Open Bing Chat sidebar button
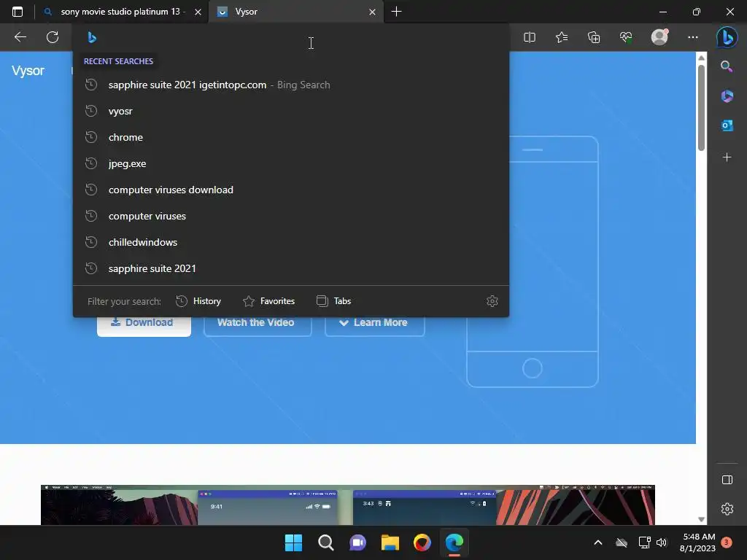 [727, 37]
